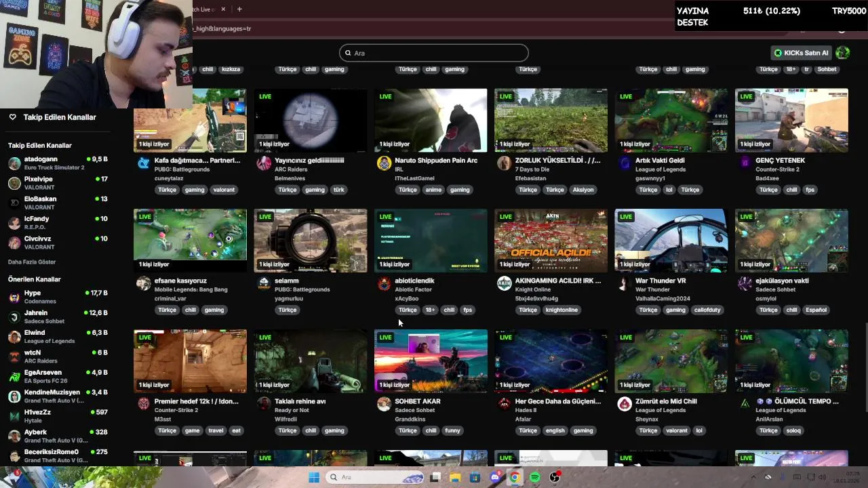The width and height of the screenshot is (868, 488).
Task: Open a new browser tab with plus
Action: point(239,9)
